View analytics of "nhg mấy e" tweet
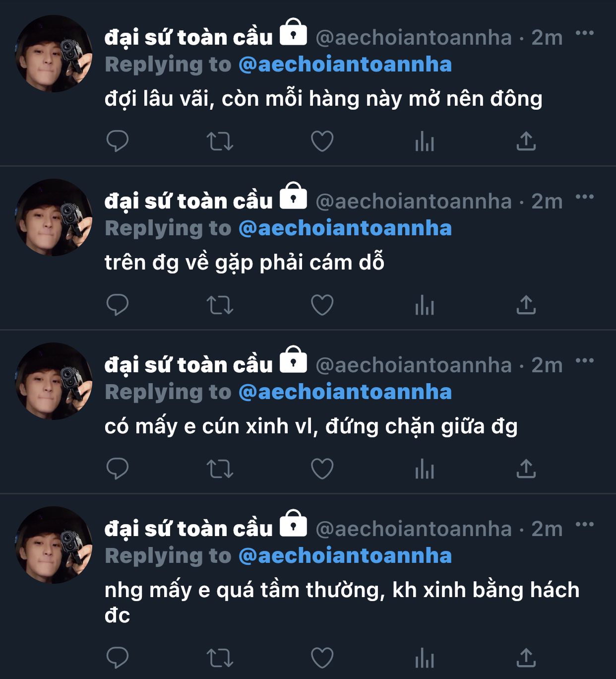Image resolution: width=616 pixels, height=679 pixels. pyautogui.click(x=425, y=658)
